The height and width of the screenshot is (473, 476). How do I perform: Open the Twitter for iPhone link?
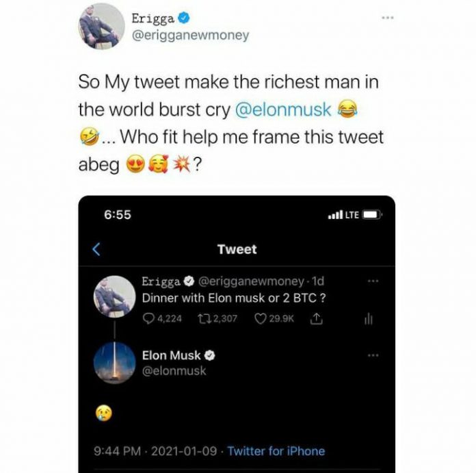276,451
